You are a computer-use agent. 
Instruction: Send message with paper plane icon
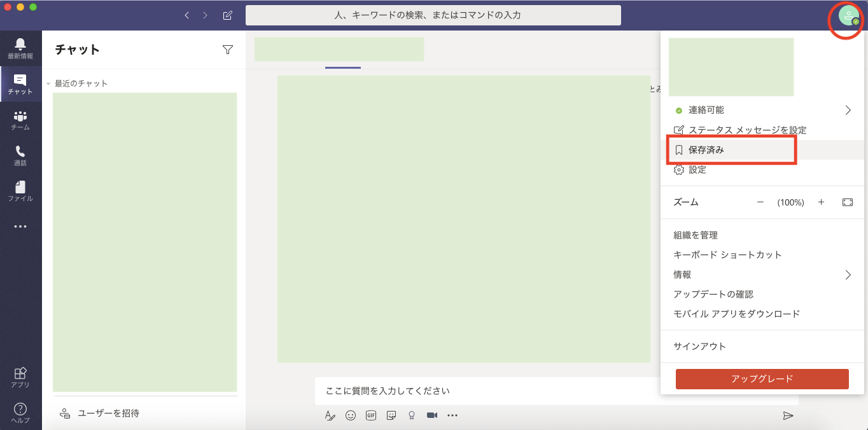coord(788,415)
